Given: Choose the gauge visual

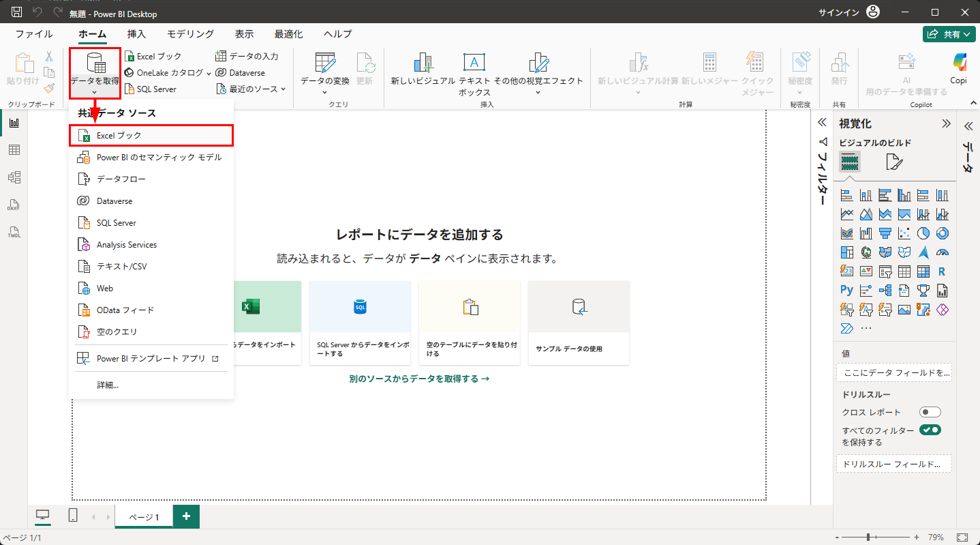Looking at the screenshot, I should pyautogui.click(x=943, y=252).
